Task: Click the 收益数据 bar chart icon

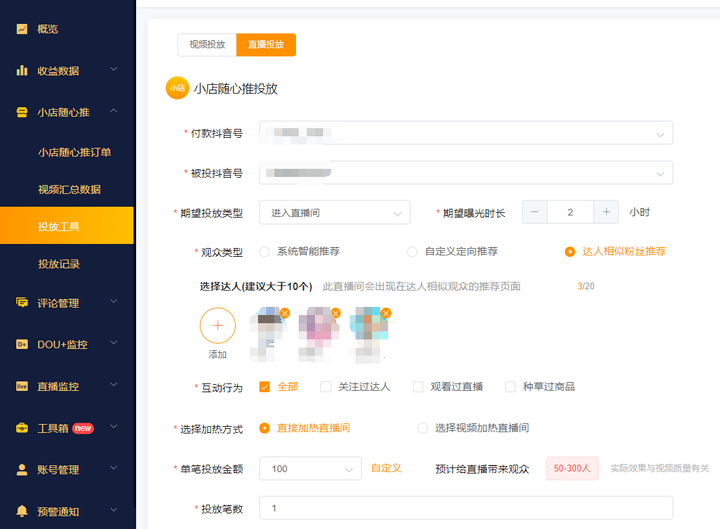Action: (x=22, y=70)
